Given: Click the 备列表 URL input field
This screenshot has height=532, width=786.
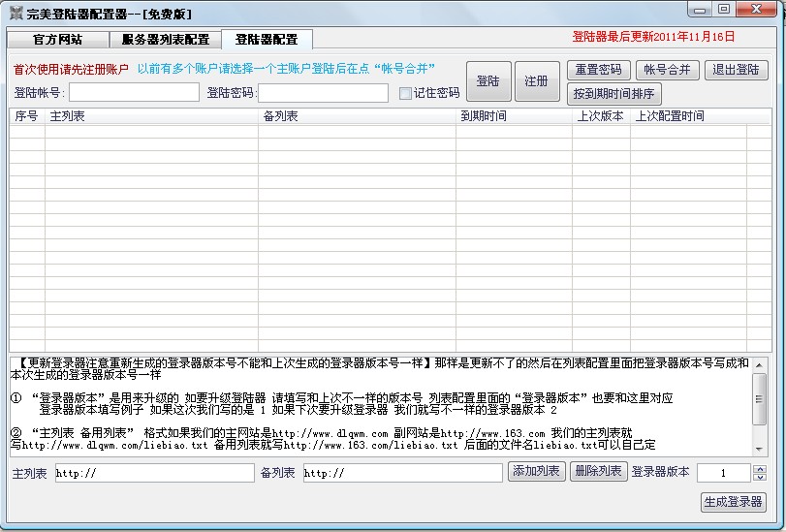Looking at the screenshot, I should 401,473.
